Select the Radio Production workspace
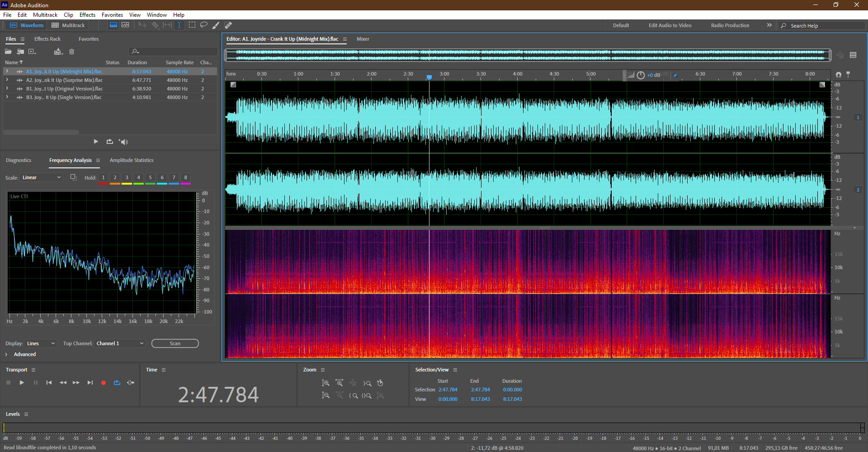The width and height of the screenshot is (868, 452). pyautogui.click(x=730, y=25)
